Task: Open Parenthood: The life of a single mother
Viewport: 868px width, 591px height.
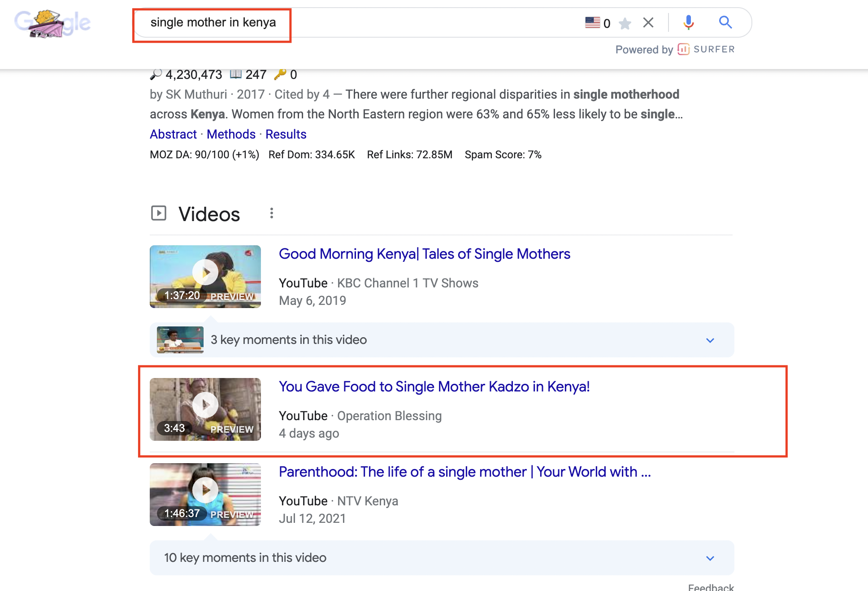Action: tap(464, 472)
